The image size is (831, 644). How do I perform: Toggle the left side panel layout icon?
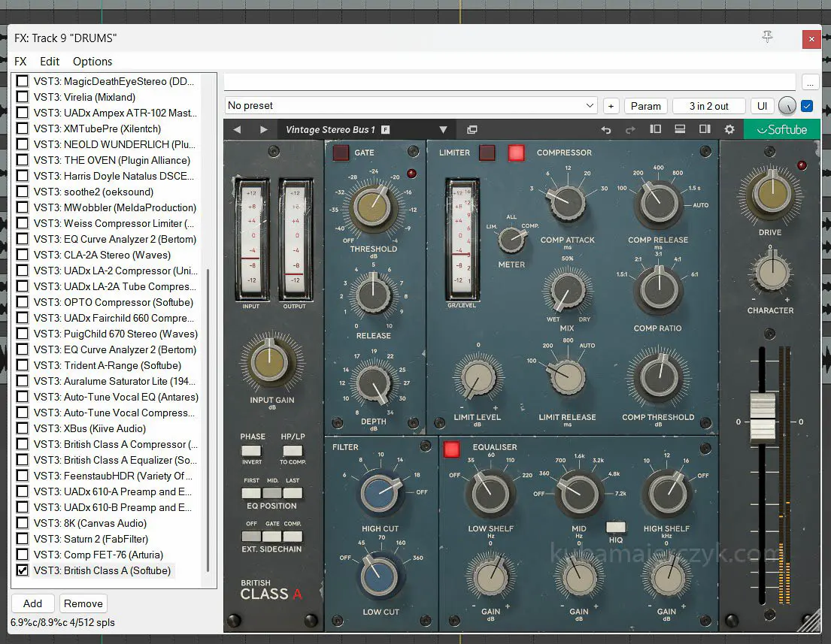pyautogui.click(x=655, y=129)
